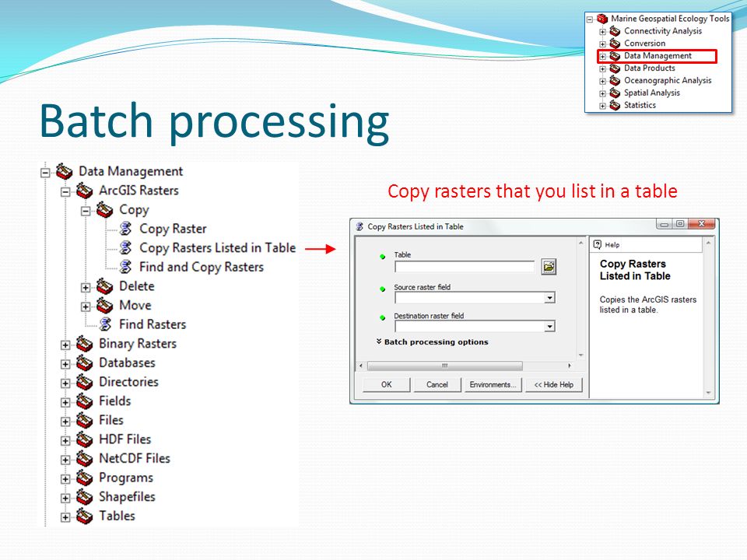Click the Delete toolset icon

[105, 286]
